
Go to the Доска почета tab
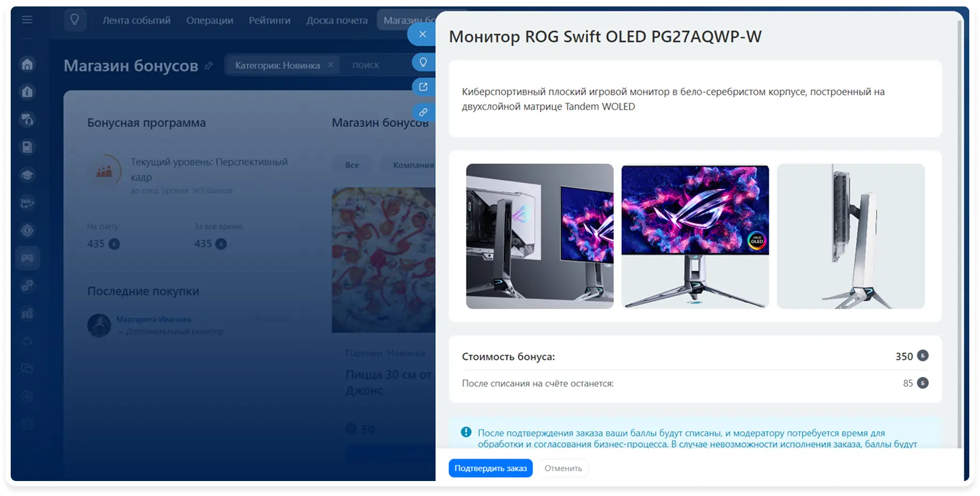(x=337, y=20)
